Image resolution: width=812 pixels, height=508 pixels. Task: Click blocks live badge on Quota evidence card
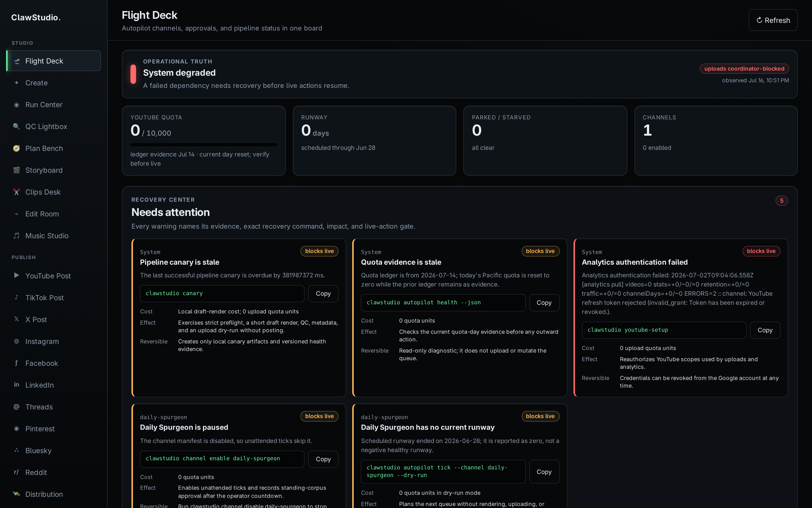pos(540,251)
